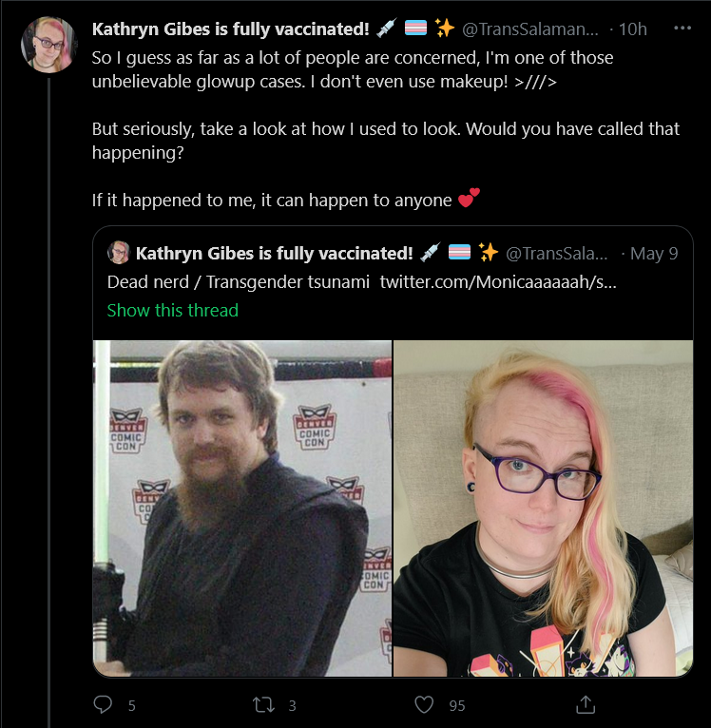
Task: Click the retweet count of 3
Action: (x=292, y=706)
